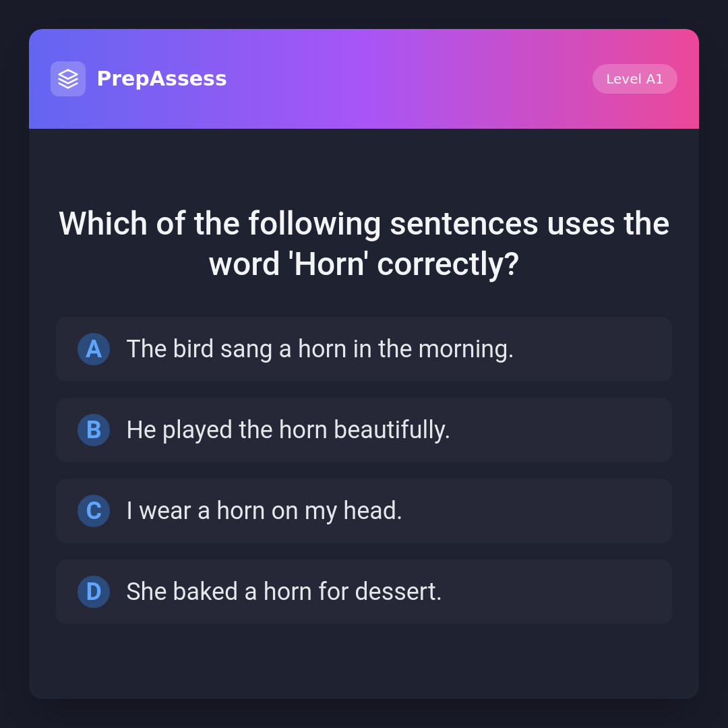Click the question heading about 'Horn'
This screenshot has height=728, width=728.
[364, 243]
